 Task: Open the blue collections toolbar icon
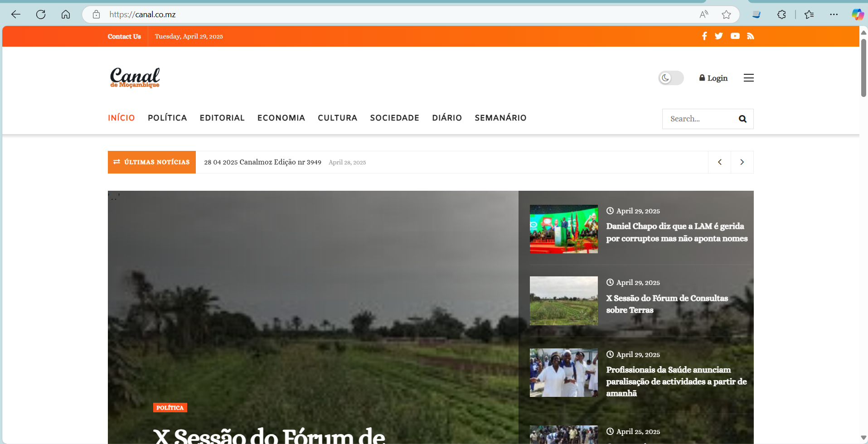point(756,14)
